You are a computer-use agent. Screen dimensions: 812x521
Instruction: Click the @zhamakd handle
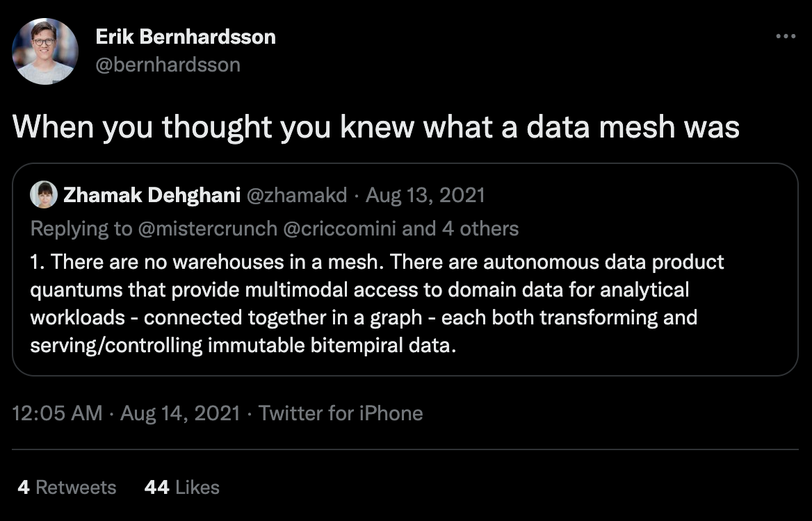pos(296,195)
